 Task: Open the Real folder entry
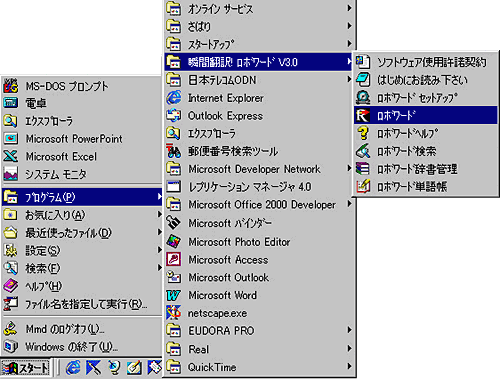(x=259, y=349)
